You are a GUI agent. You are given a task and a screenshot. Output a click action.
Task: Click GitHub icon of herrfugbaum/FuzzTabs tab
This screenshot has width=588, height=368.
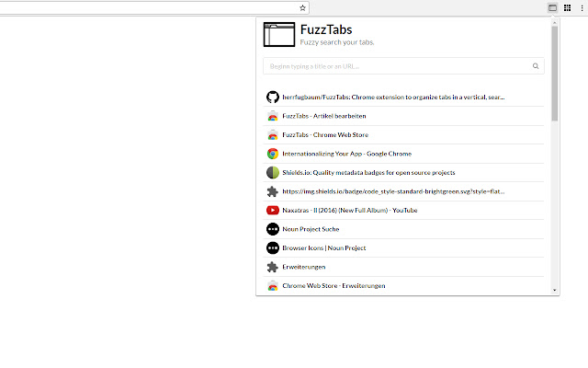tap(273, 97)
